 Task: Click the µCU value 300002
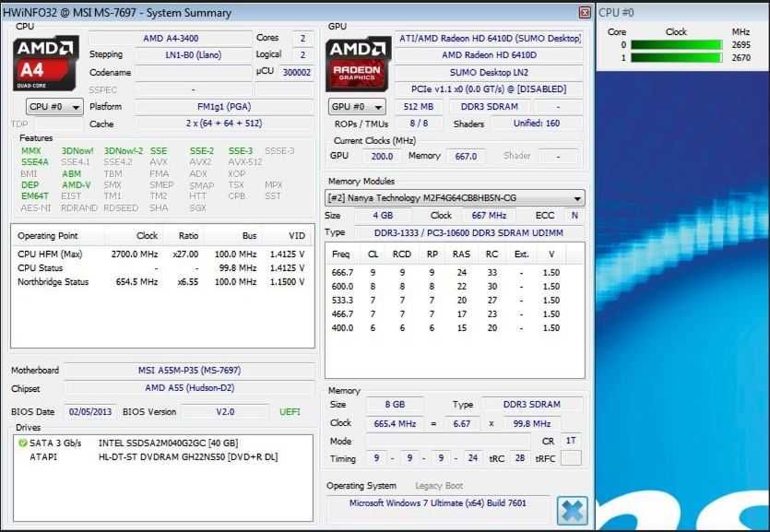pyautogui.click(x=297, y=72)
